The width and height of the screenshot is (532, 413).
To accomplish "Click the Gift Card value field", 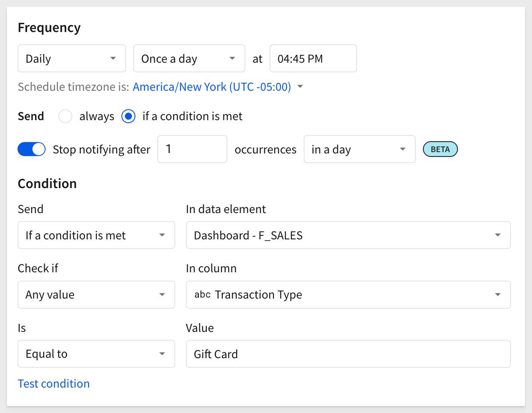I will 348,354.
